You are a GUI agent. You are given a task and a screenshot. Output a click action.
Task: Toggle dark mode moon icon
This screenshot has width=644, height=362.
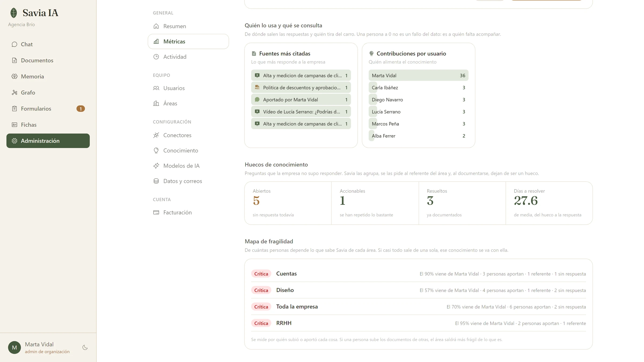pos(85,348)
